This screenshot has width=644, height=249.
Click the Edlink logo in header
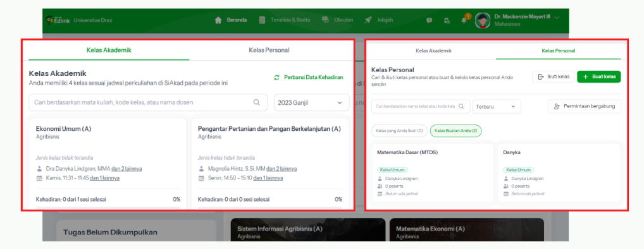(59, 20)
